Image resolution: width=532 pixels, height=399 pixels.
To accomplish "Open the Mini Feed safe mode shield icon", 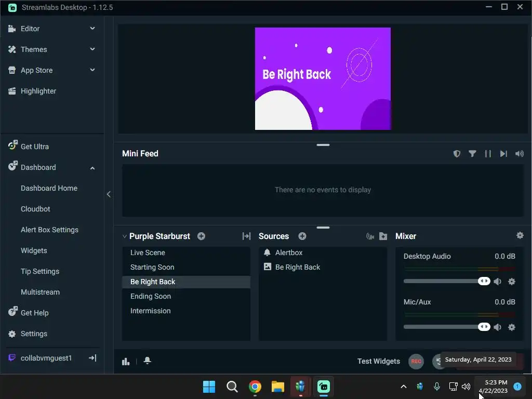I will (x=457, y=154).
